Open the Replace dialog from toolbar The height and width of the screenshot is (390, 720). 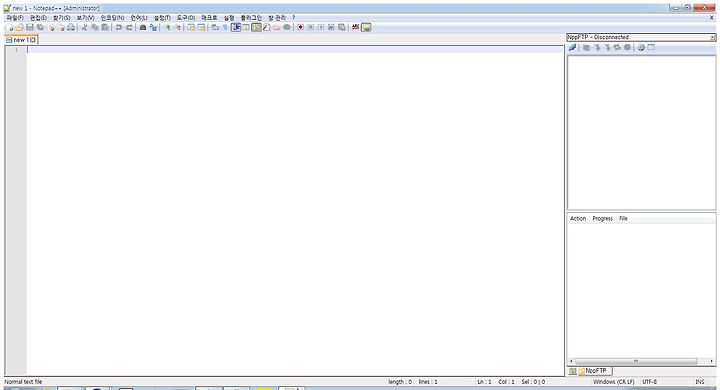(x=153, y=28)
